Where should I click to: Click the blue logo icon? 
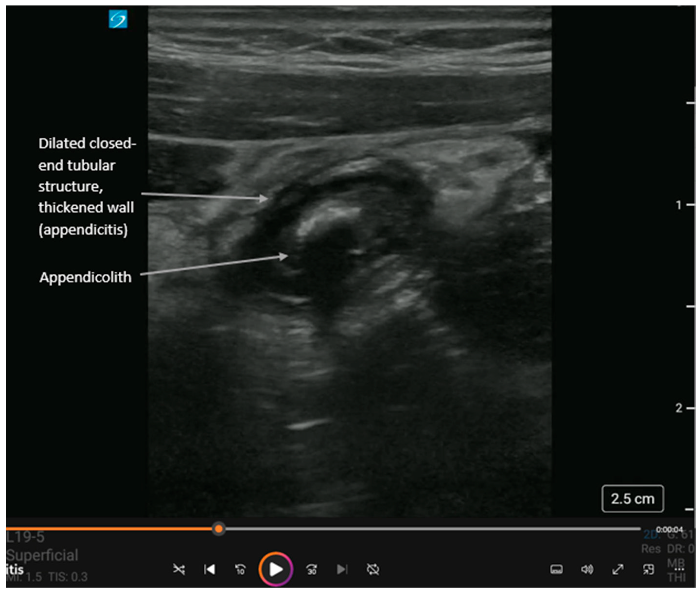click(118, 19)
